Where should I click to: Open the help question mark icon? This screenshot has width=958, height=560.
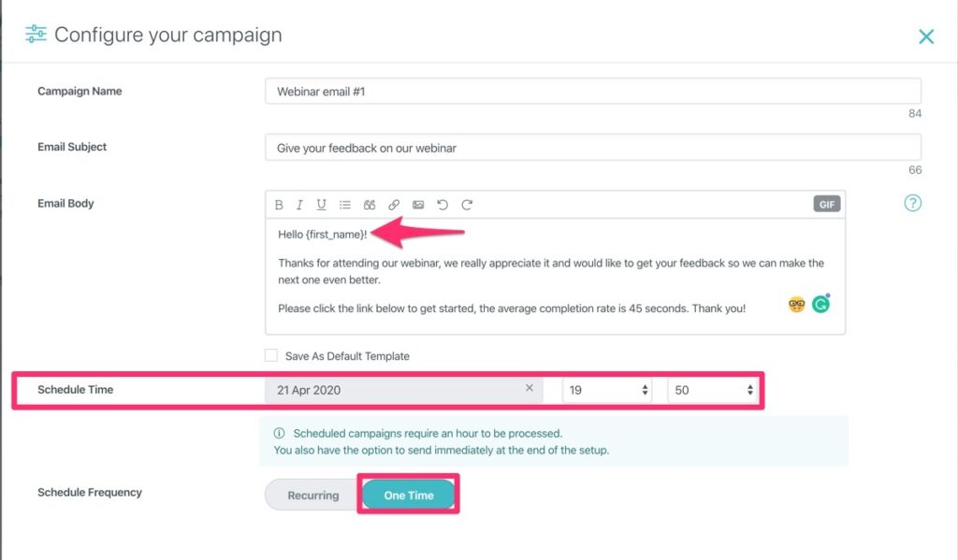coord(913,204)
